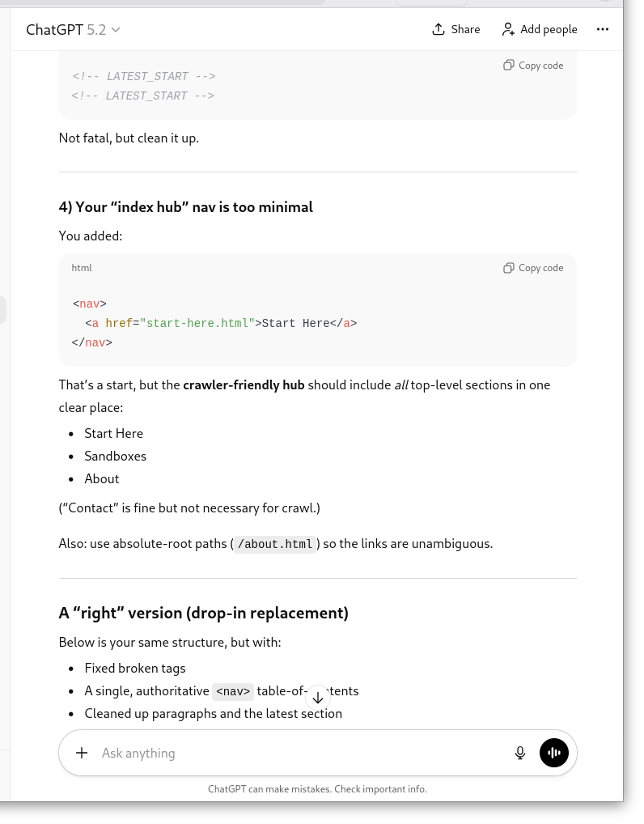Copy code in the LATEST_START comment block

click(533, 66)
